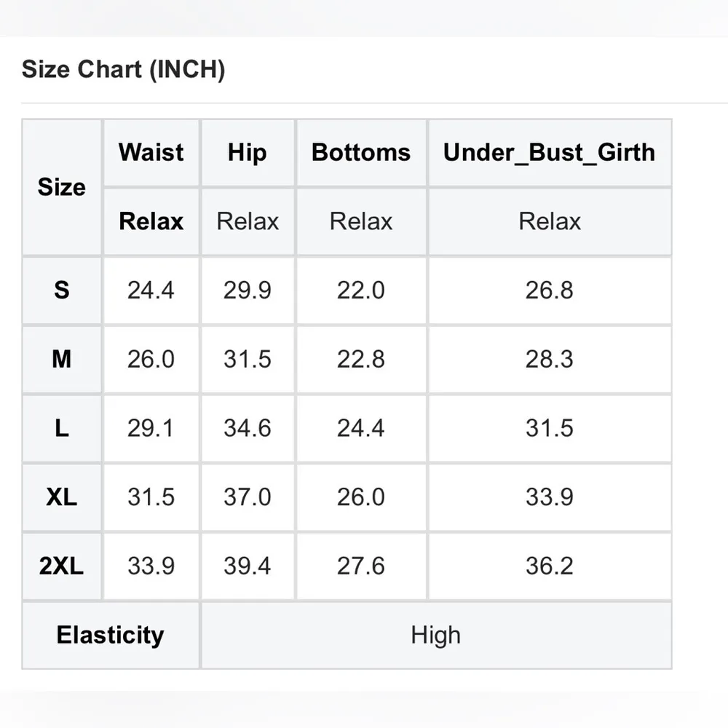728x728 pixels.
Task: Click the Size header cell
Action: tap(62, 187)
